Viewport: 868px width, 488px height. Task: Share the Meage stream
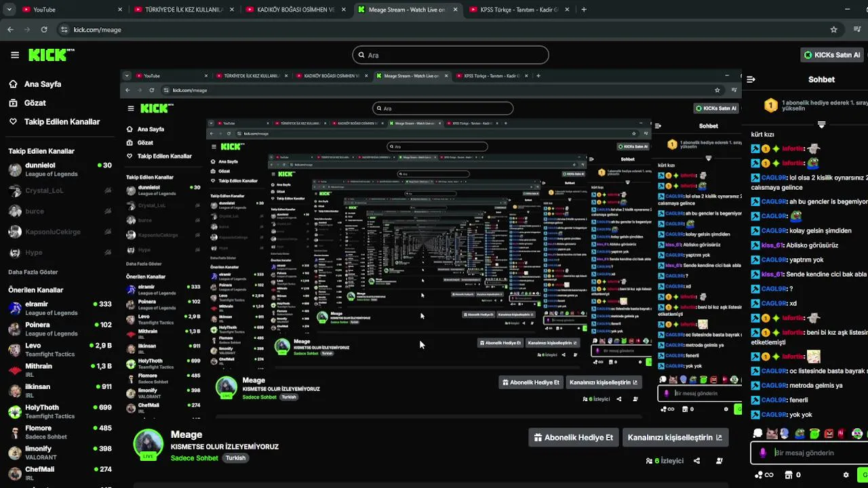coord(696,461)
